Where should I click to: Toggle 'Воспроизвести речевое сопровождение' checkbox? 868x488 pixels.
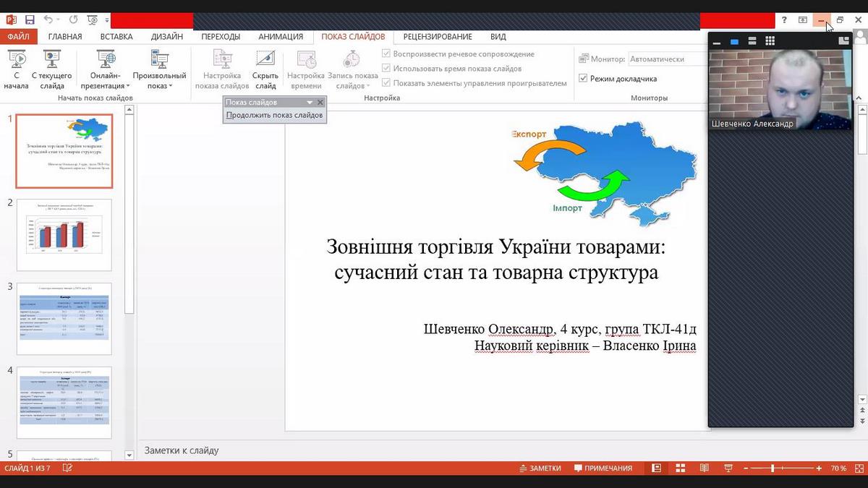click(386, 54)
